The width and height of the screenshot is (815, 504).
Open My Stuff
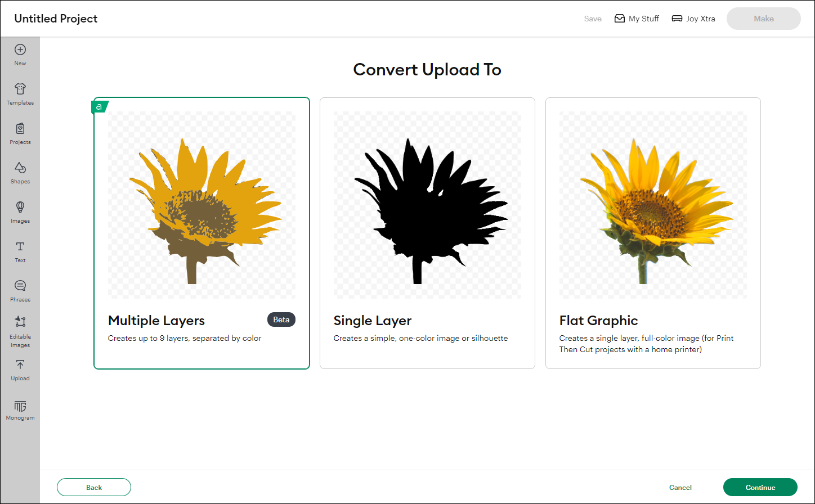(x=637, y=18)
